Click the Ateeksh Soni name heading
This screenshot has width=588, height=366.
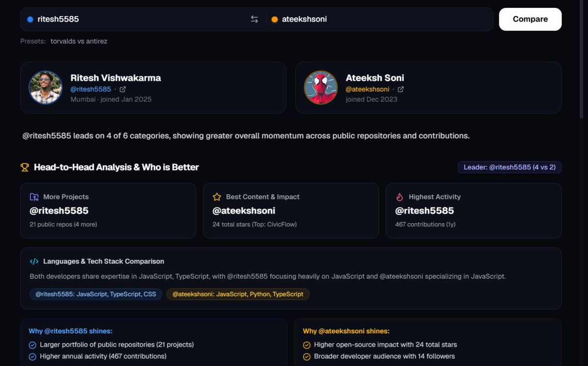pos(375,77)
